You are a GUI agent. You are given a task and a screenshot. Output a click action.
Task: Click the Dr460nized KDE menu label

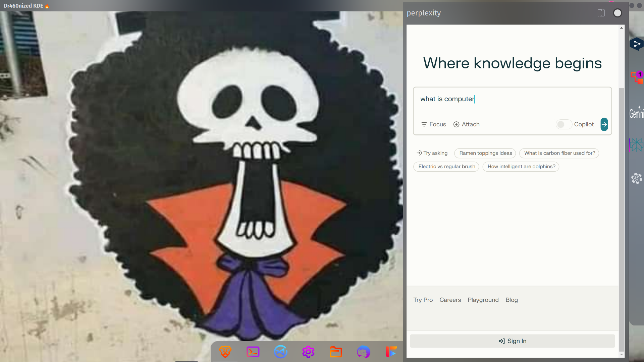[23, 6]
